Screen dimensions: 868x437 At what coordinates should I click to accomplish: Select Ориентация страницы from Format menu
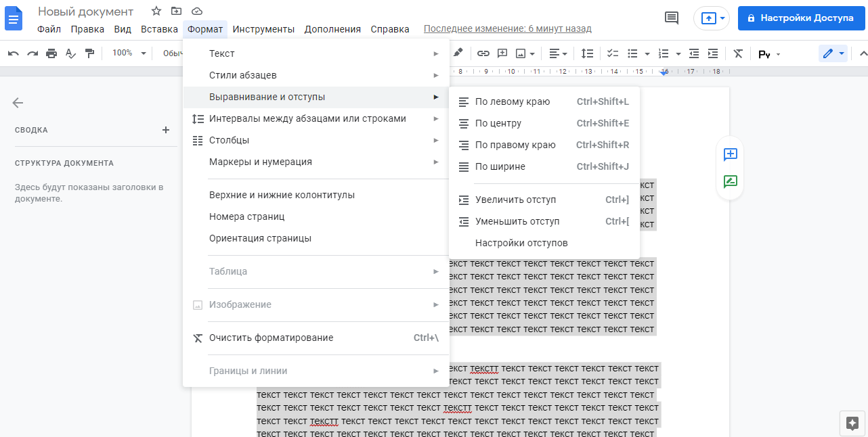tap(260, 238)
